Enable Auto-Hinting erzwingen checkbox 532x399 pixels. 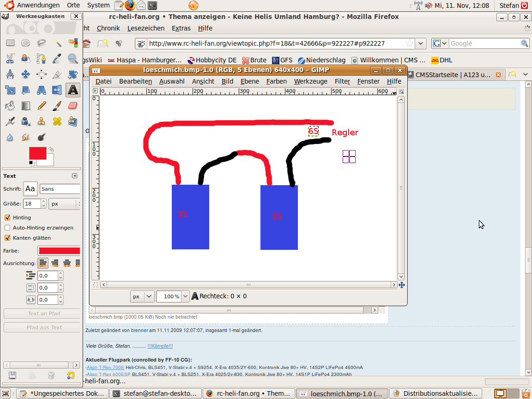[x=7, y=228]
